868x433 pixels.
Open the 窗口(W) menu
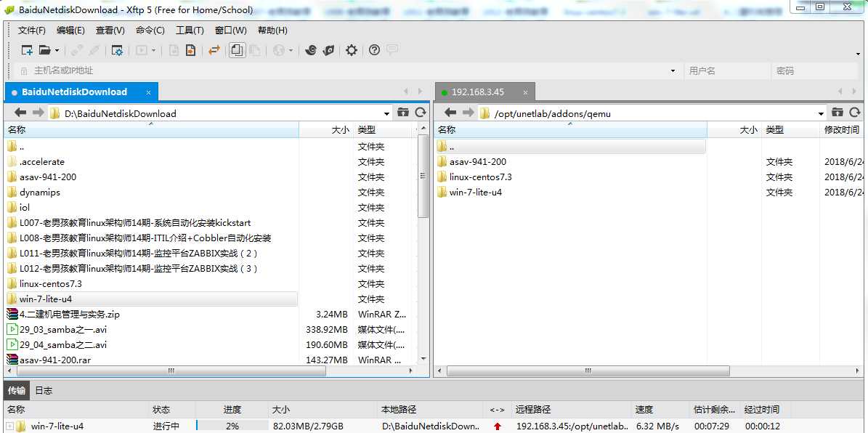point(231,31)
